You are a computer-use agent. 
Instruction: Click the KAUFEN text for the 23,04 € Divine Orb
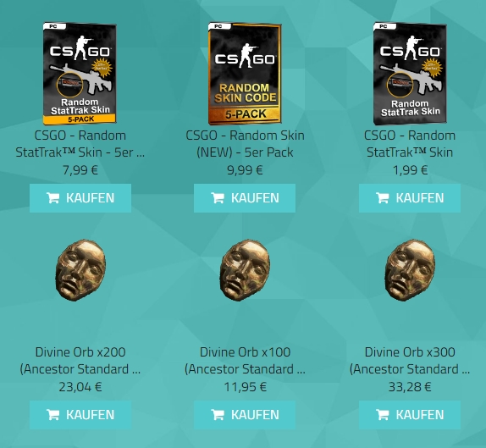(x=91, y=415)
